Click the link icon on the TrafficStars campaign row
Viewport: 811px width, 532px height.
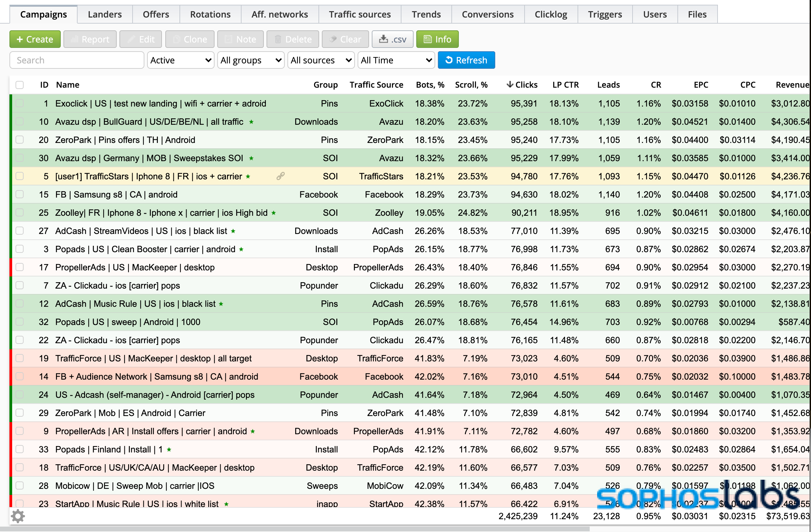(x=280, y=176)
